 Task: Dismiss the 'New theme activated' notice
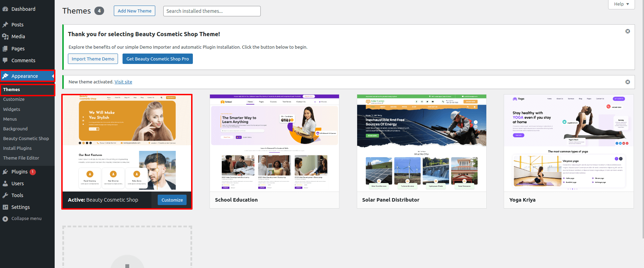pos(628,82)
